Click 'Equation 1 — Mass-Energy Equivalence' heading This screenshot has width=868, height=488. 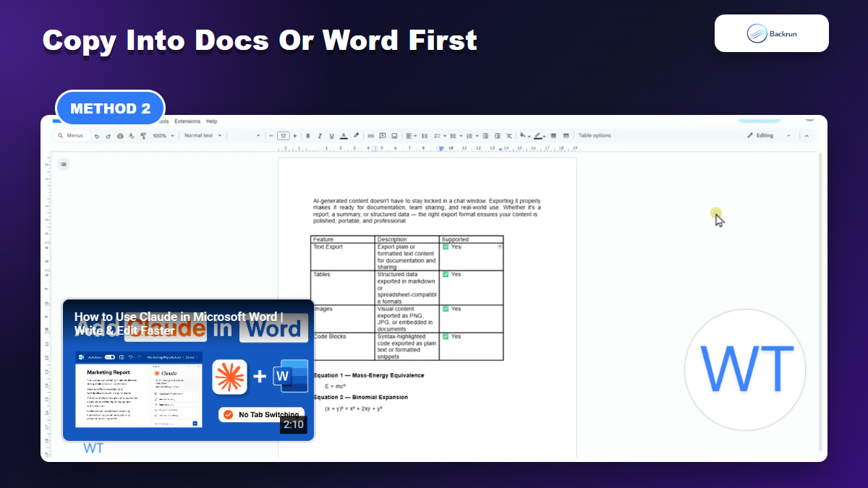[369, 376]
